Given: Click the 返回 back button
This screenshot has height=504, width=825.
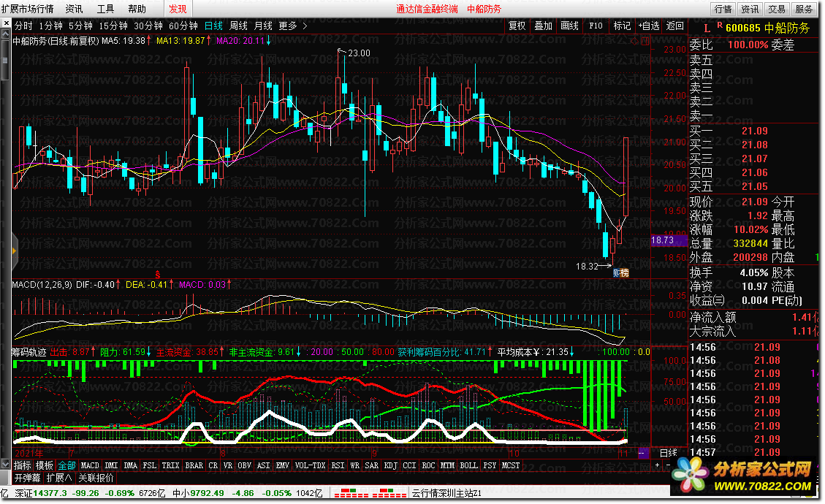Looking at the screenshot, I should (x=675, y=26).
